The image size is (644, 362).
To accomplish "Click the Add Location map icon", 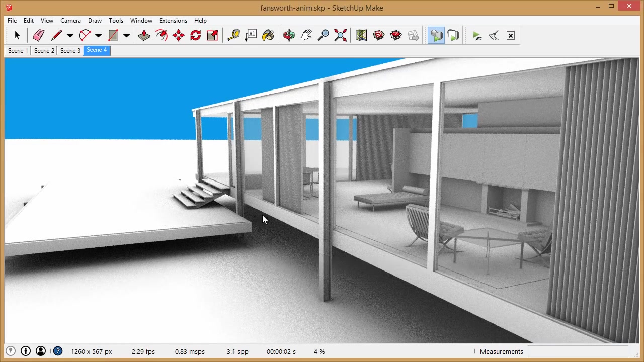I will click(x=362, y=35).
